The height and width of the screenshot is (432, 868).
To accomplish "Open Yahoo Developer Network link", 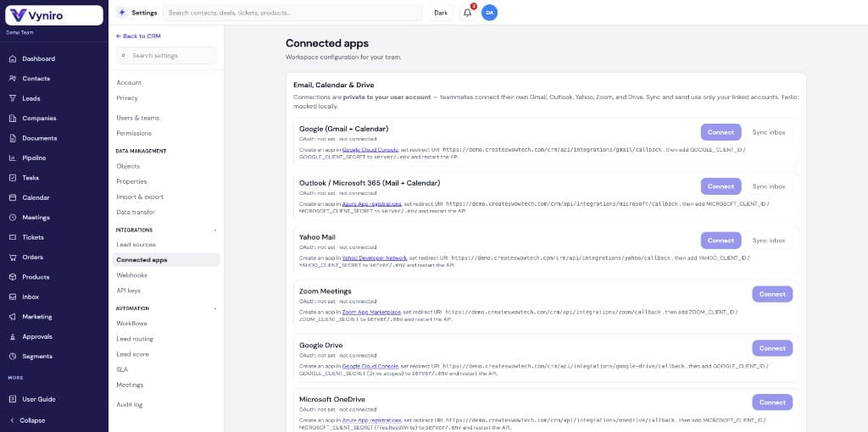I will [375, 258].
